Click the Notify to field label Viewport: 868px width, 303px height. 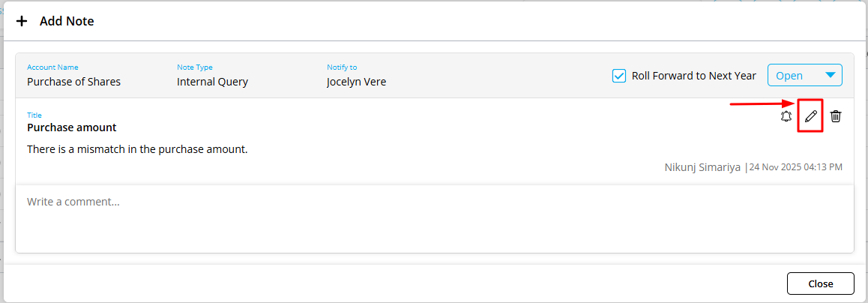341,67
